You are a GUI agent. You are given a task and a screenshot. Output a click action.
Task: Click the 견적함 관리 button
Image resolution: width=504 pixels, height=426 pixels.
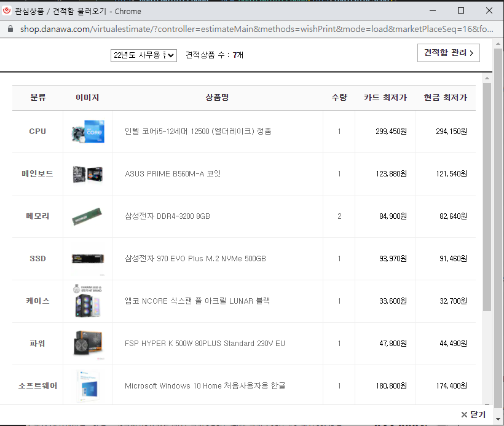pos(449,53)
